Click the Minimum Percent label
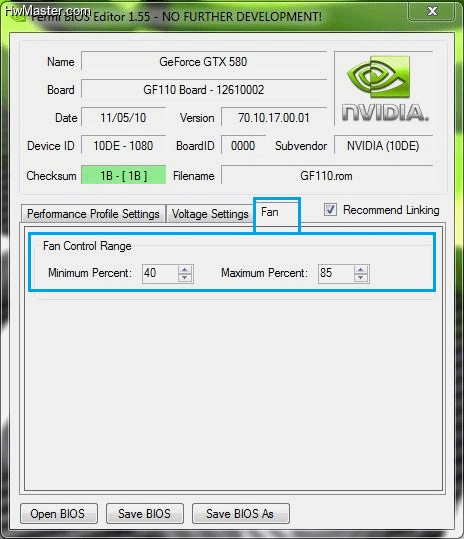Viewport: 464px width, 539px height. tap(90, 273)
